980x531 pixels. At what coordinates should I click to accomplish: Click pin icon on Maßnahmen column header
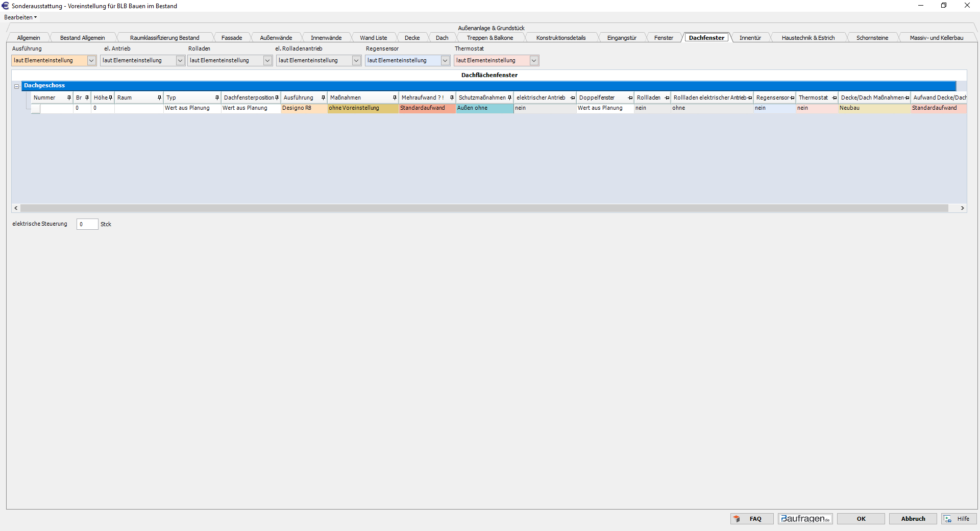(395, 98)
